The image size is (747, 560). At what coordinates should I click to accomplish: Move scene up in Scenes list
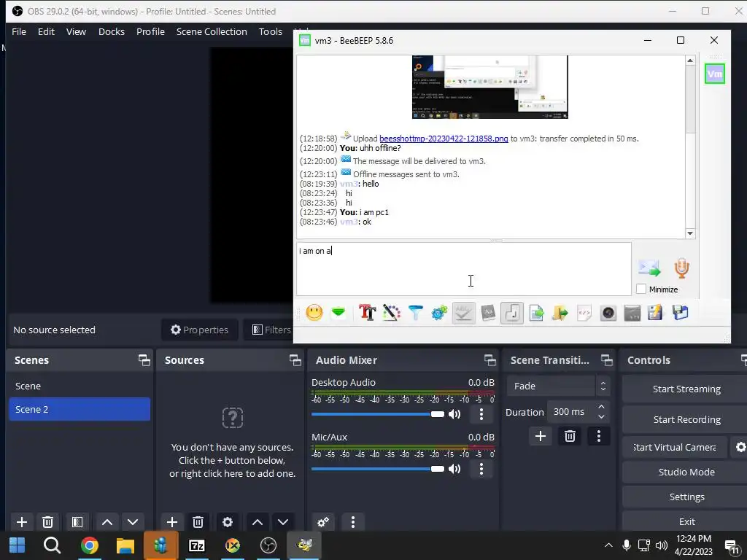click(x=107, y=522)
